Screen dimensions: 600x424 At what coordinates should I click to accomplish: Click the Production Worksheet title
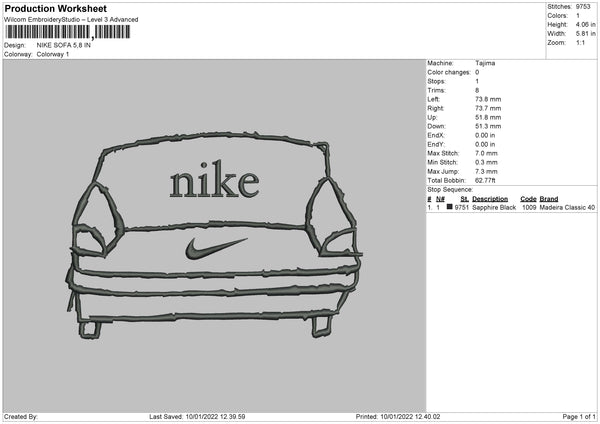coord(55,8)
